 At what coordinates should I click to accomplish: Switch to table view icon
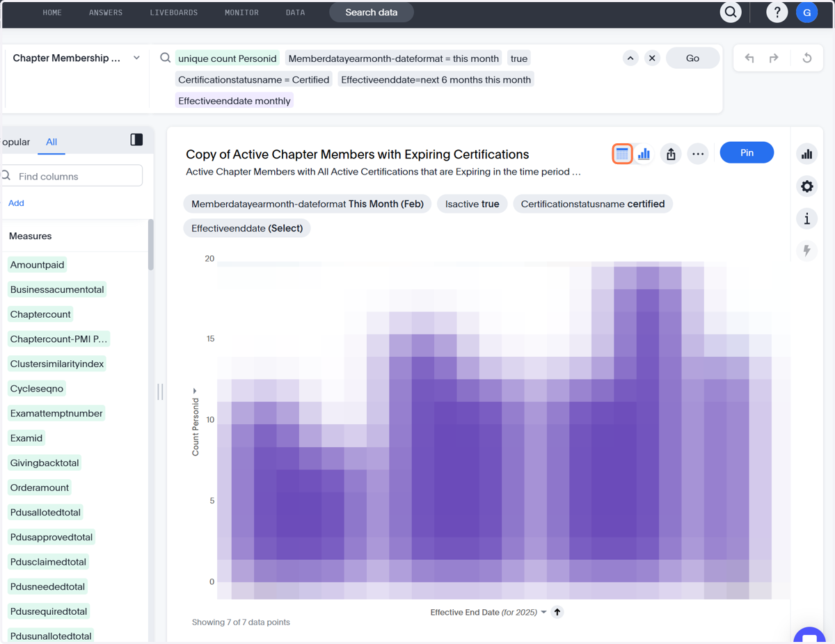point(622,154)
